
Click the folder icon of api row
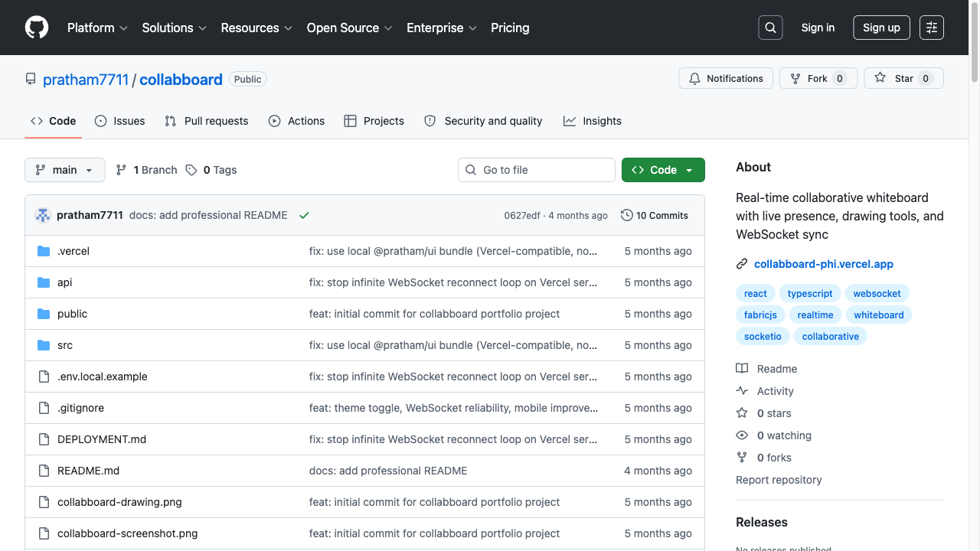point(44,282)
